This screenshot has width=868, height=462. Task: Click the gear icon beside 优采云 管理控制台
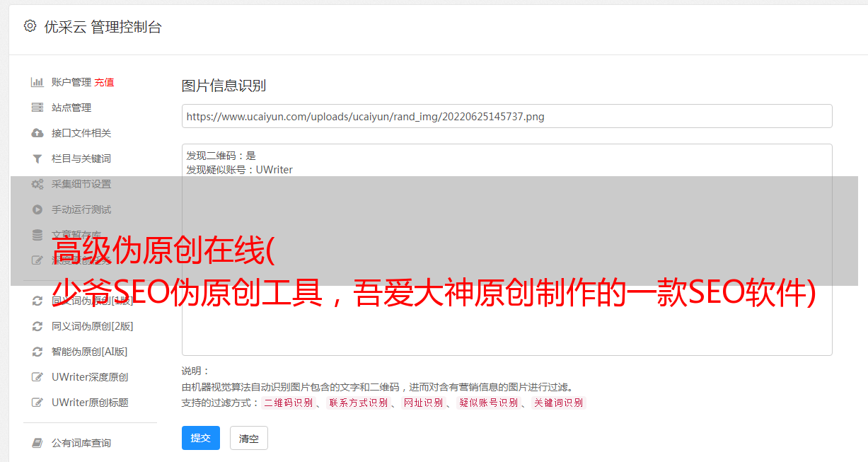point(30,26)
